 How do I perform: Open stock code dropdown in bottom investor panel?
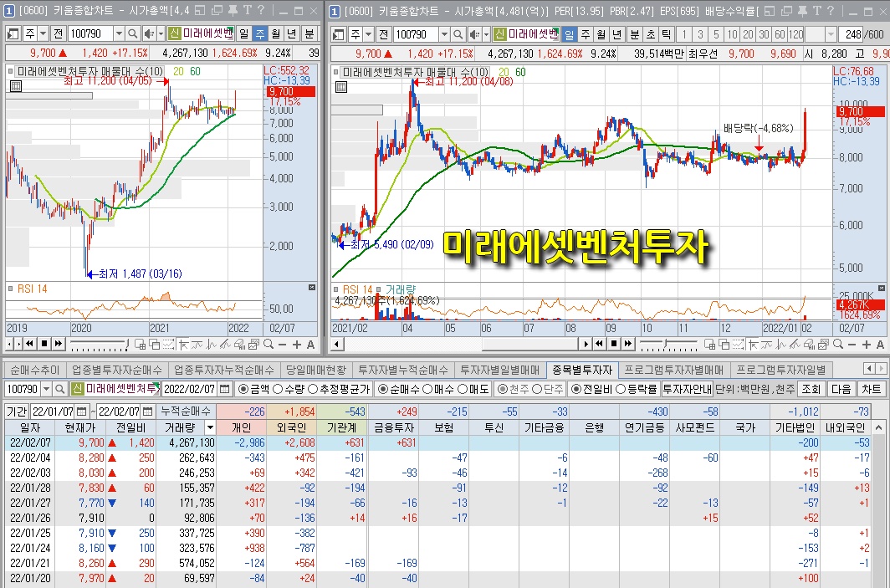47,390
